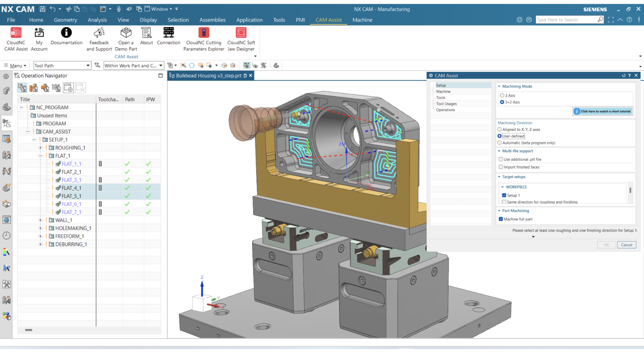Expand the HOLEMAKING_1 folder
Screen dimensions: 644x353
(x=40, y=228)
